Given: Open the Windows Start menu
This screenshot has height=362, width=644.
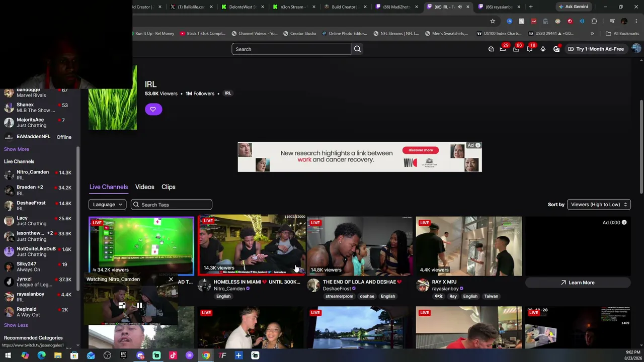Looking at the screenshot, I should point(8,355).
